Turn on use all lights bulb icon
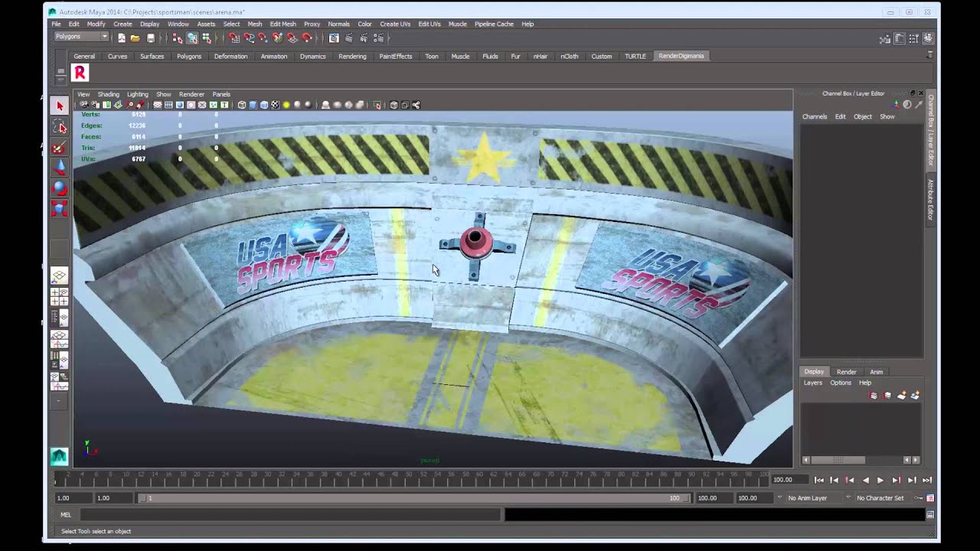Image resolution: width=980 pixels, height=551 pixels. (x=286, y=105)
